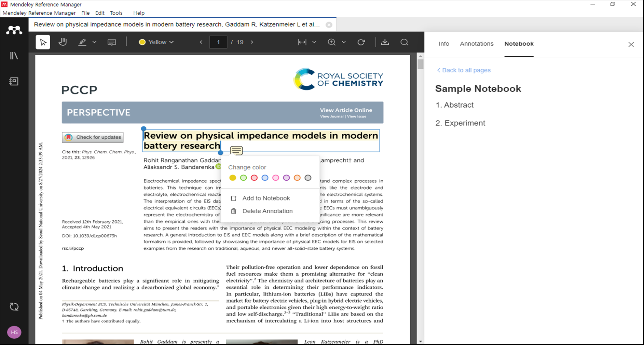Click View Article Online link

[346, 110]
